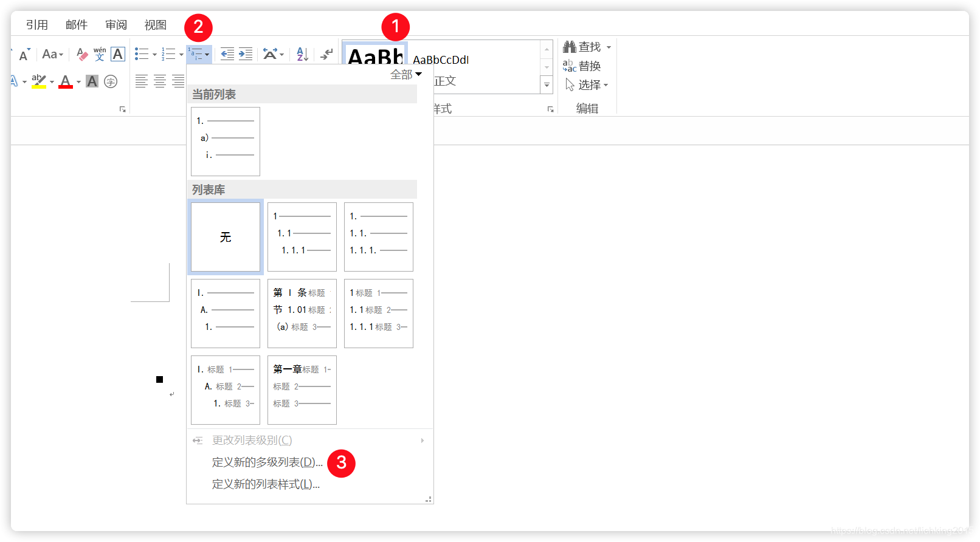
Task: Choose the I., A., 1. list style
Action: (x=226, y=314)
